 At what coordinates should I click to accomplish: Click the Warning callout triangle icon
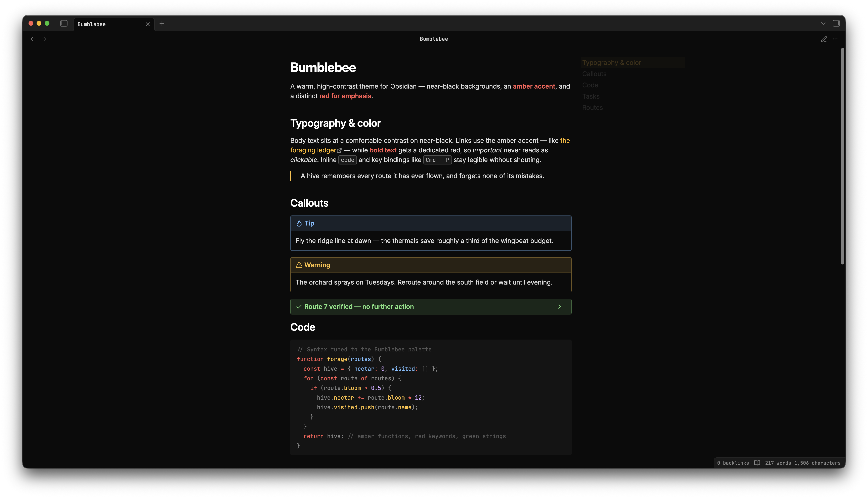click(x=299, y=265)
